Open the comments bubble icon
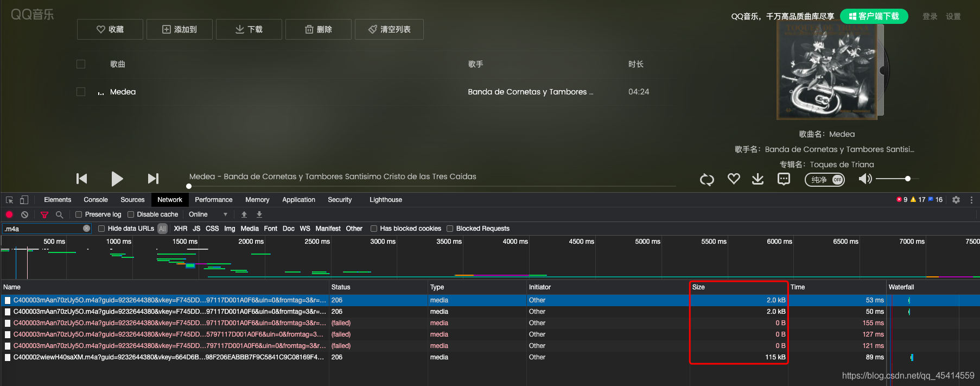The height and width of the screenshot is (386, 980). [x=784, y=179]
